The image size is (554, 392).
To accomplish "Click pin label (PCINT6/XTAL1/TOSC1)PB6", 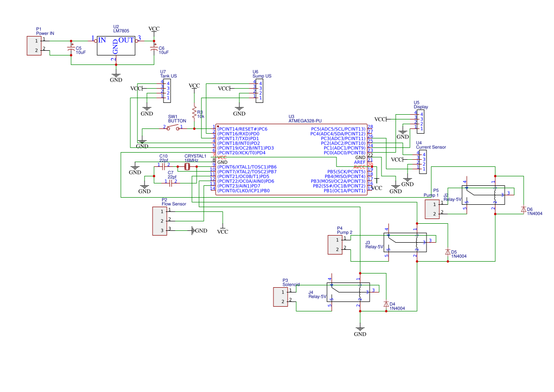I will (246, 167).
